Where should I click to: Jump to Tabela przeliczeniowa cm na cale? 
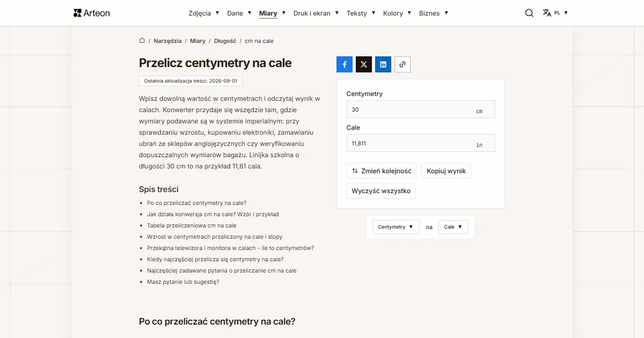coord(192,225)
